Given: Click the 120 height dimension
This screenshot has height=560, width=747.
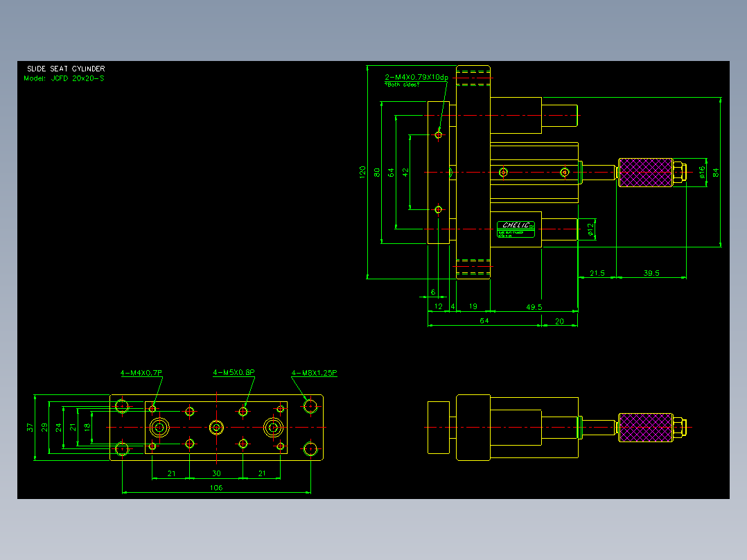Looking at the screenshot, I should tap(362, 172).
